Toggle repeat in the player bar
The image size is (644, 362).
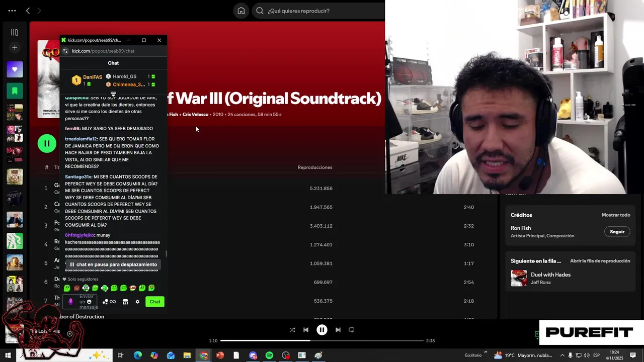click(x=352, y=330)
